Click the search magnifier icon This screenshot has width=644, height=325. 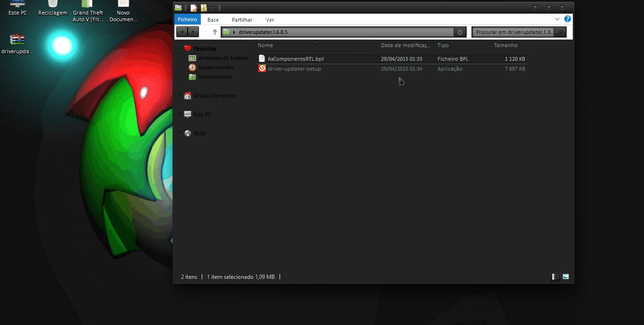coord(560,32)
